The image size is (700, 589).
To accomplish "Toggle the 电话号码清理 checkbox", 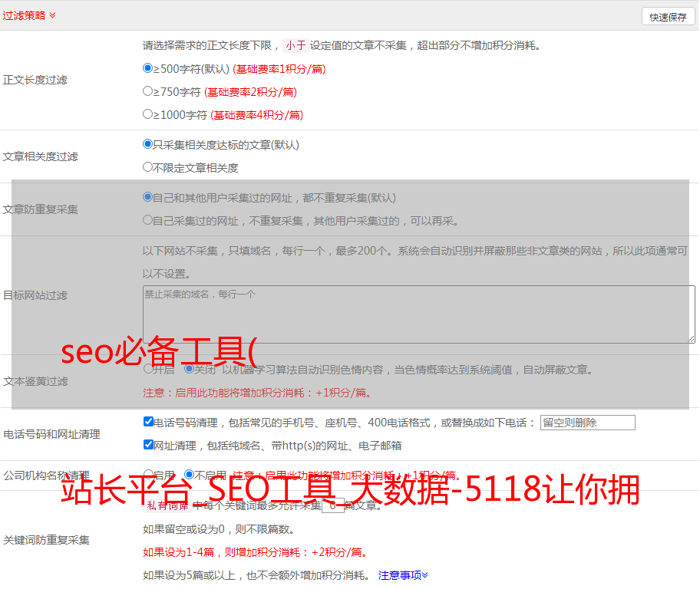I will tap(148, 422).
